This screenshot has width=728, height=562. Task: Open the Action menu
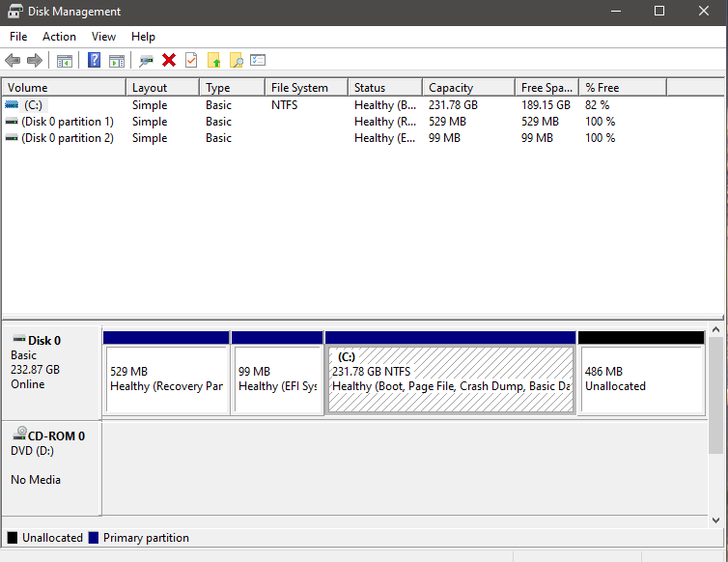[59, 37]
